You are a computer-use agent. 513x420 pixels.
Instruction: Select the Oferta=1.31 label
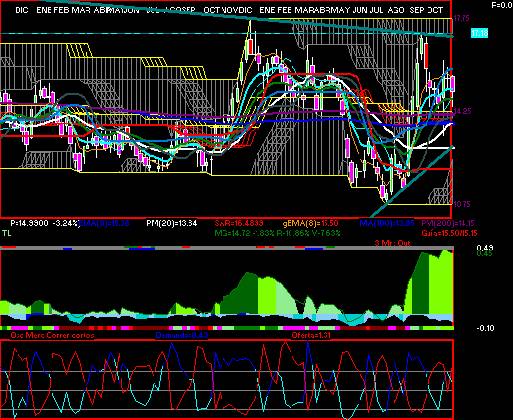(x=311, y=335)
